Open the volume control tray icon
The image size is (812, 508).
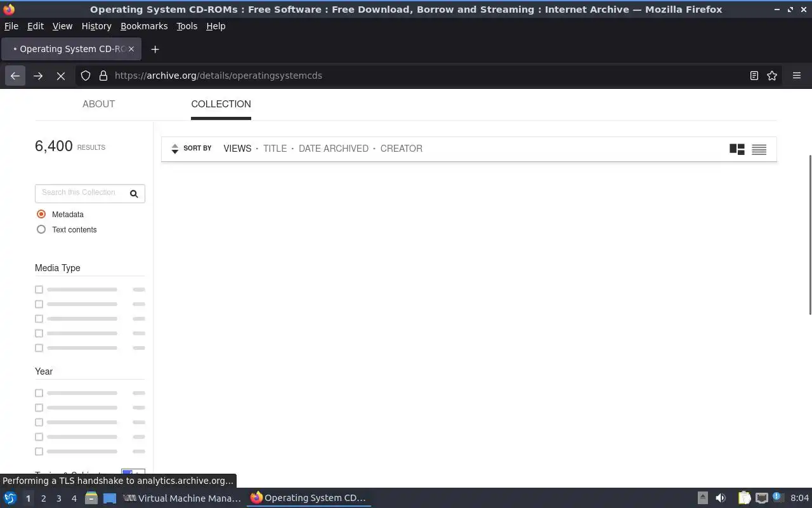[721, 498]
